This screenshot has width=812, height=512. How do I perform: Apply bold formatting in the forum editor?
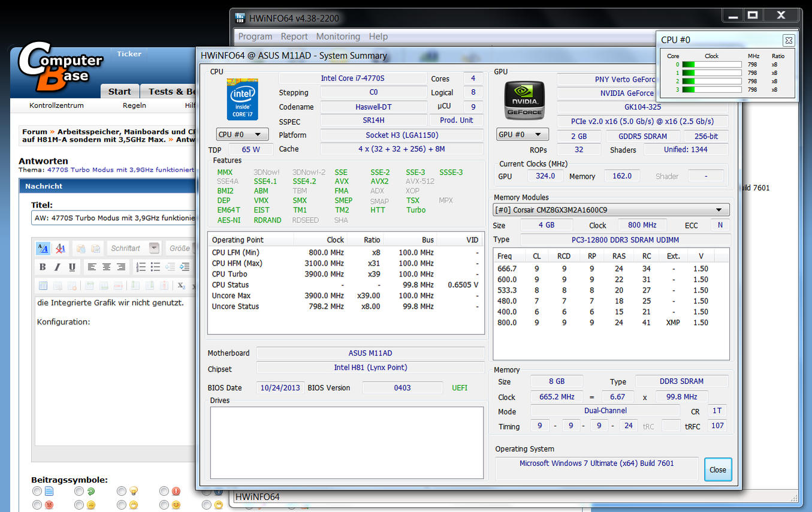pos(43,267)
